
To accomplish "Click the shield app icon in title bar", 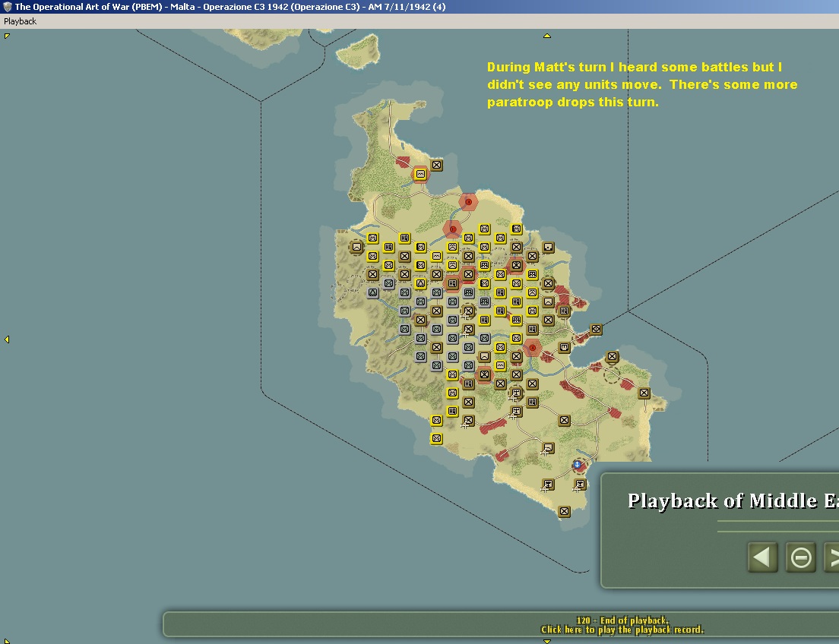I will point(7,7).
